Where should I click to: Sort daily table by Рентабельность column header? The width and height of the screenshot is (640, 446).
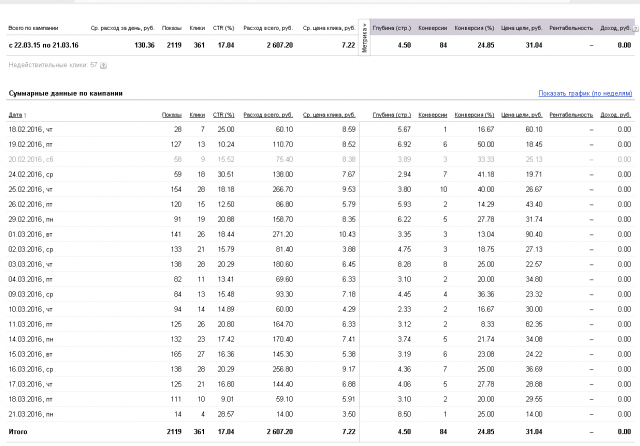[x=572, y=115]
